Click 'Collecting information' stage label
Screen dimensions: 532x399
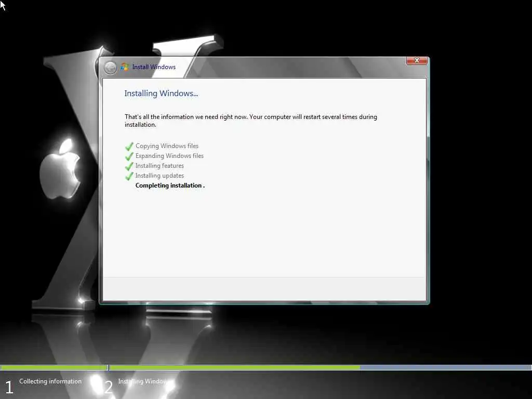click(x=50, y=381)
